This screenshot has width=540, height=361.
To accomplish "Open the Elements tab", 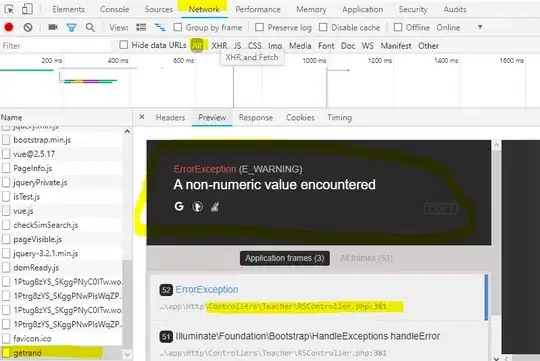I will tap(68, 9).
